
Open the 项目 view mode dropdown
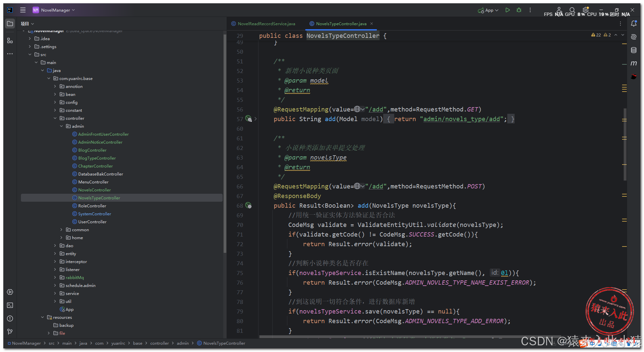pos(27,24)
